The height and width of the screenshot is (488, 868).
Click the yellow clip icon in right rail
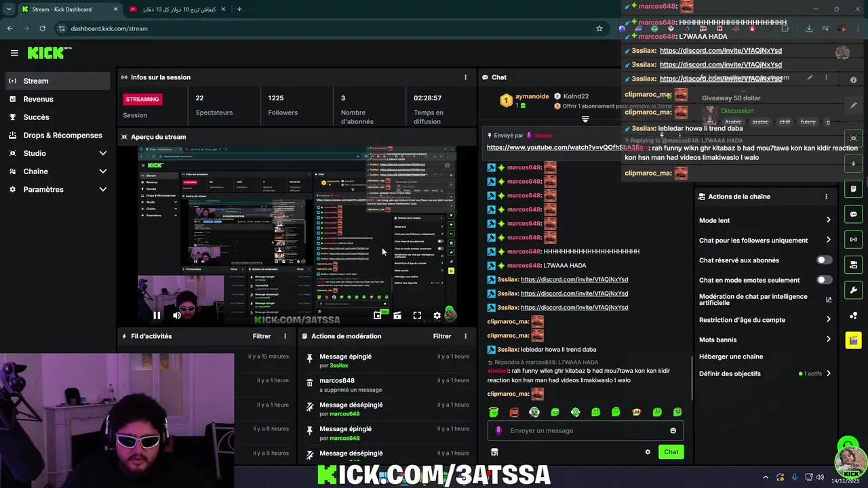pos(853,340)
